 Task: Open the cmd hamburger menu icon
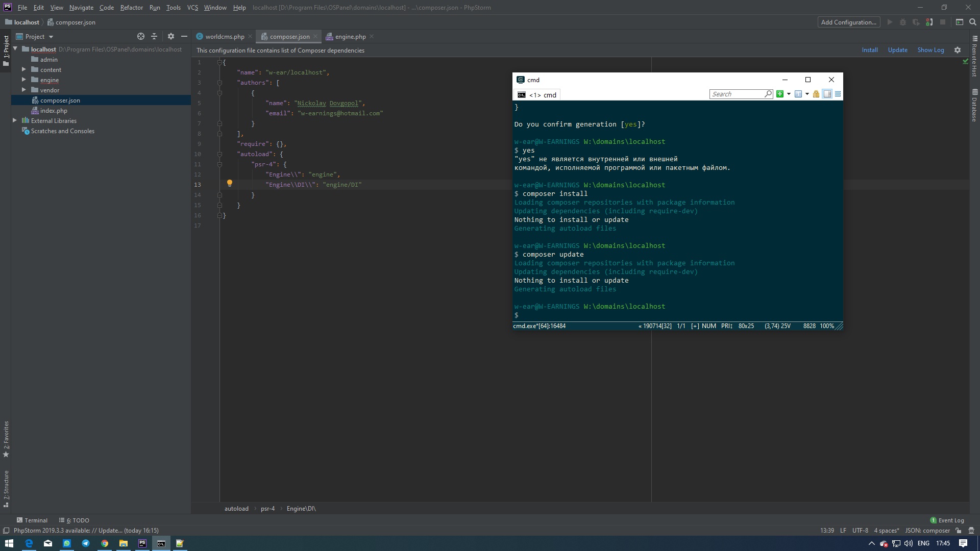pyautogui.click(x=838, y=94)
